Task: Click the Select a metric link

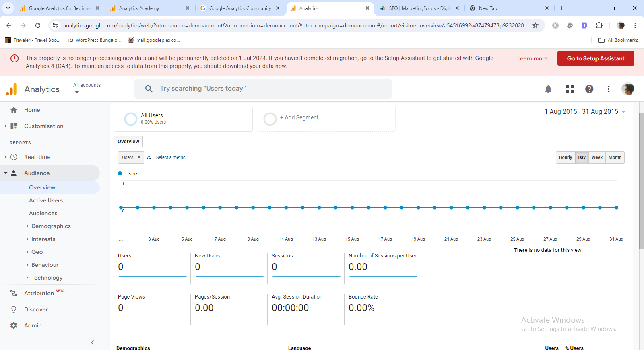Action: [x=171, y=157]
